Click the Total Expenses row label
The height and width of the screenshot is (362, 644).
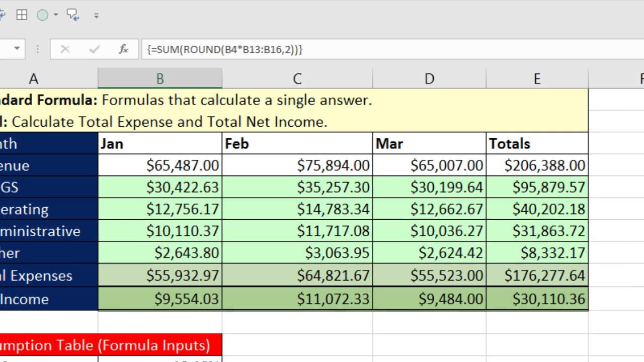(x=49, y=275)
